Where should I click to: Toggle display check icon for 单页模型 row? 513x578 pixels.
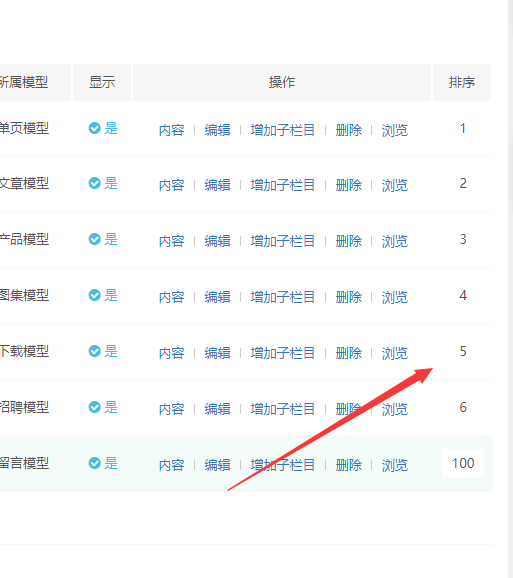coord(95,128)
